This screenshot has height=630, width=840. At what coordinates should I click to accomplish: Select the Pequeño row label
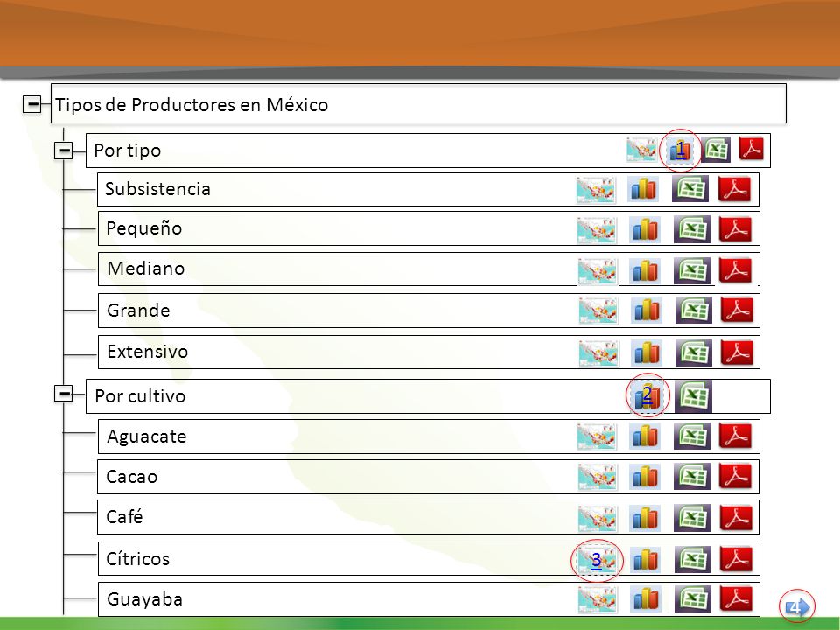pos(144,228)
